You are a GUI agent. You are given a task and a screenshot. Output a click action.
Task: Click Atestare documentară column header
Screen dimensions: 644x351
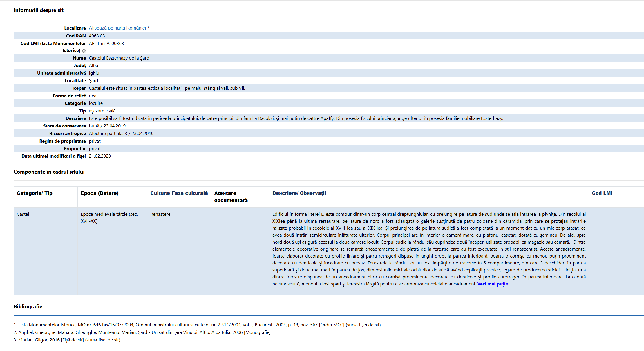[x=231, y=197]
